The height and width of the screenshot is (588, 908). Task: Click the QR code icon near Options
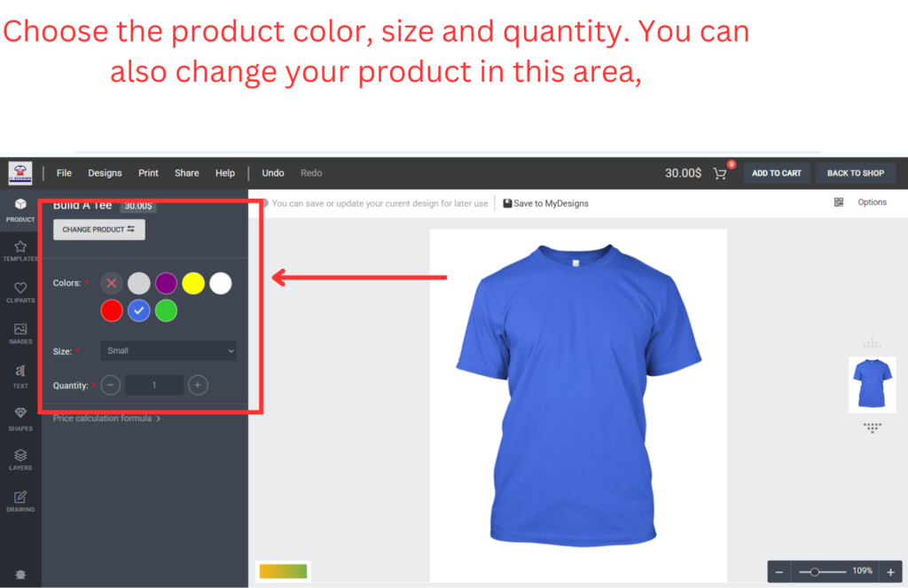839,202
